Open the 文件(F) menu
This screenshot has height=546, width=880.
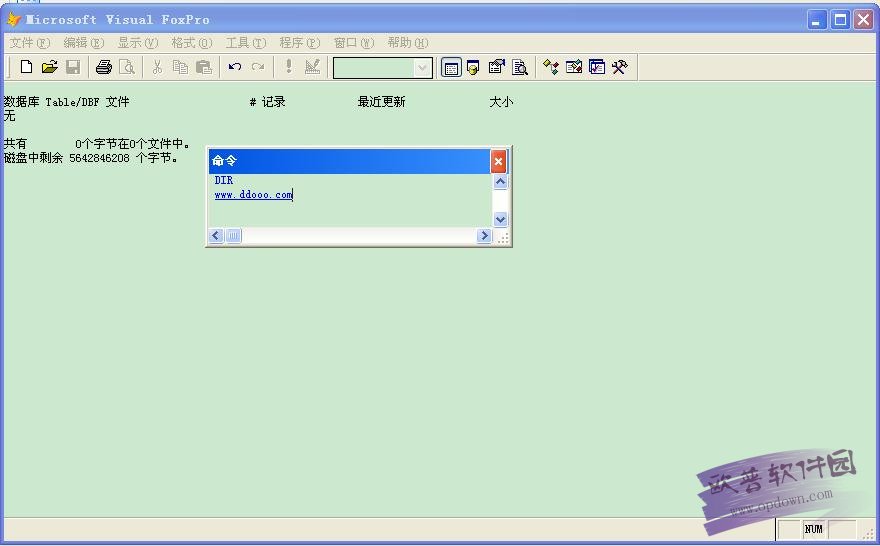click(x=30, y=43)
